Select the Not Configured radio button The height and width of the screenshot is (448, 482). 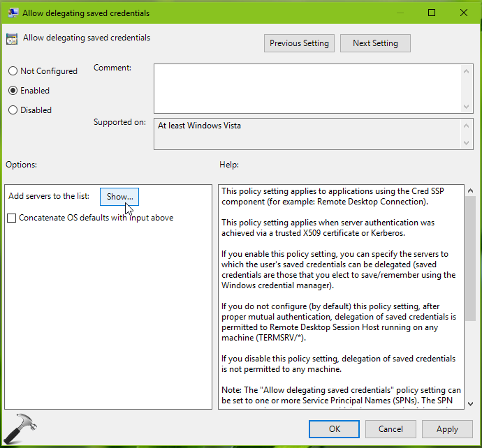(x=13, y=71)
